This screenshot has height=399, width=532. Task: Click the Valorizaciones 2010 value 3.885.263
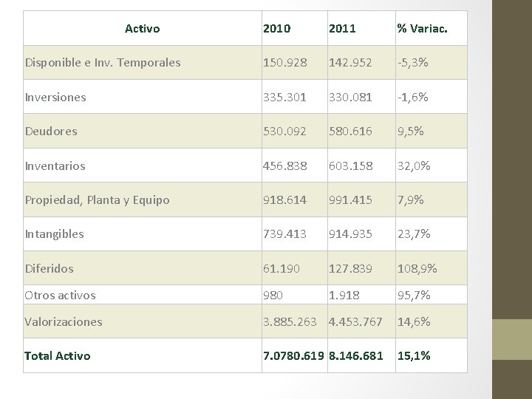[290, 321]
